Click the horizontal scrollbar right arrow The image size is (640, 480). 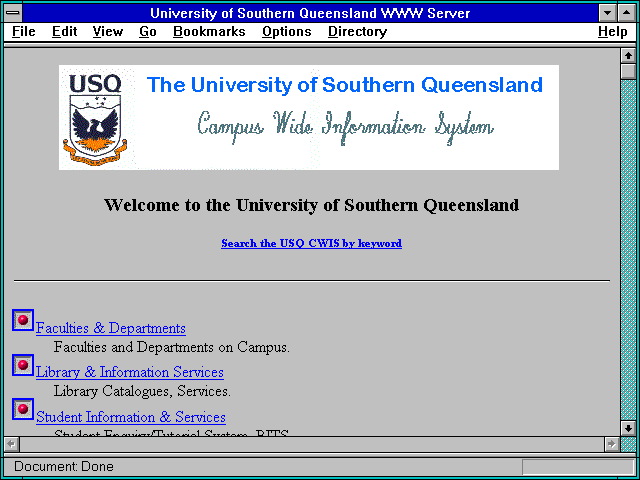click(612, 444)
